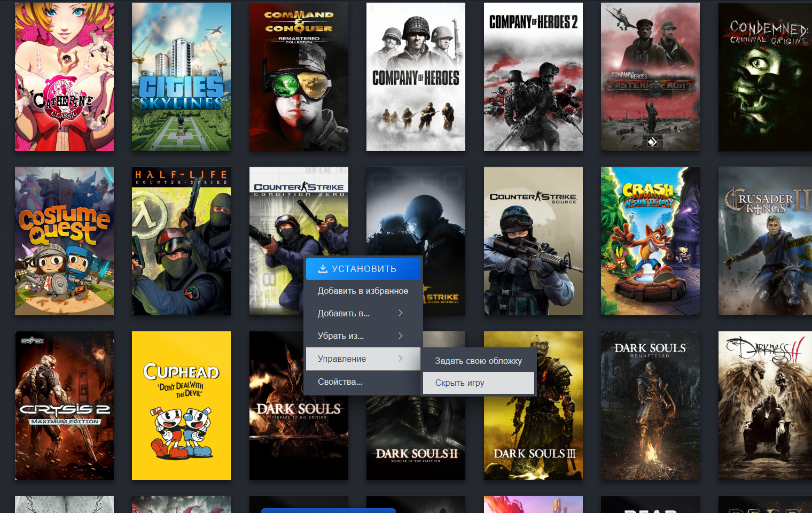
Task: Expand chevron beside Добавить в…
Action: click(x=401, y=313)
